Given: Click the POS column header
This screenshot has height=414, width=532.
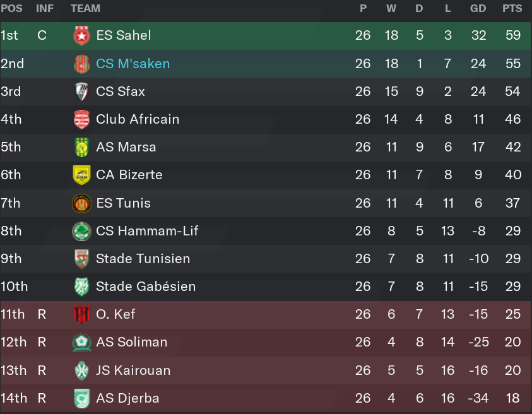Looking at the screenshot, I should (11, 8).
